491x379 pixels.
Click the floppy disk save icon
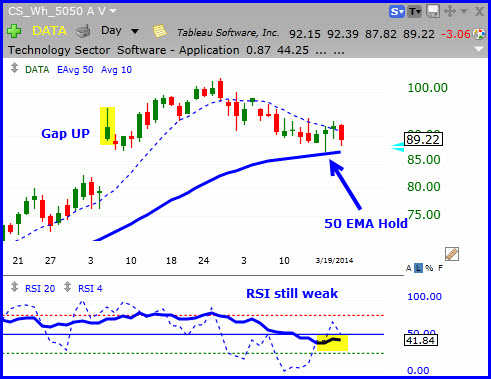[433, 12]
